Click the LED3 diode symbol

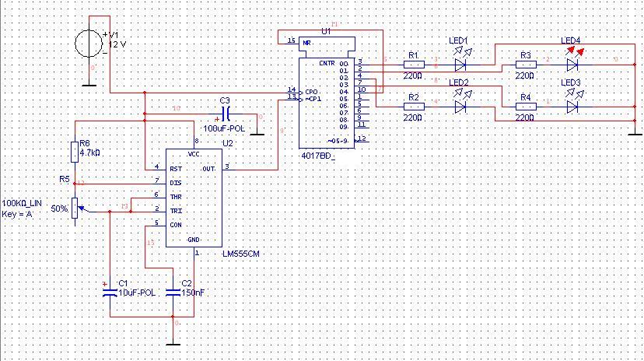pyautogui.click(x=572, y=106)
